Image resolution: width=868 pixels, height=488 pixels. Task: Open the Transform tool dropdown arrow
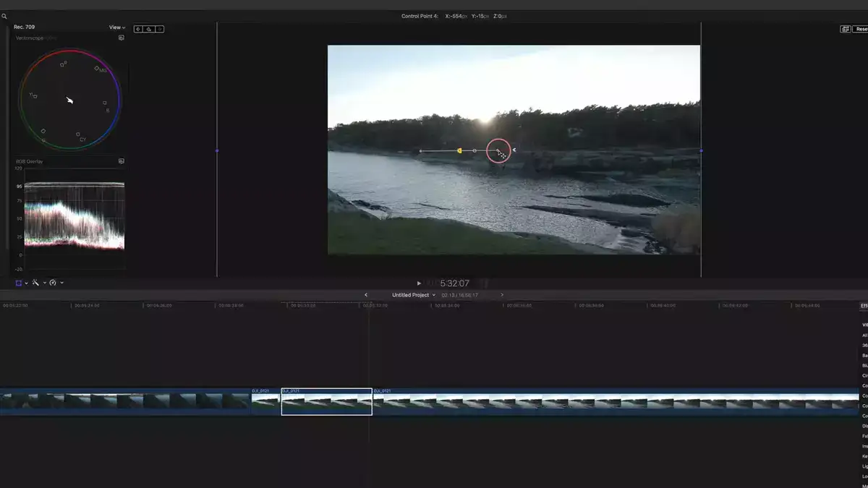[x=27, y=283]
